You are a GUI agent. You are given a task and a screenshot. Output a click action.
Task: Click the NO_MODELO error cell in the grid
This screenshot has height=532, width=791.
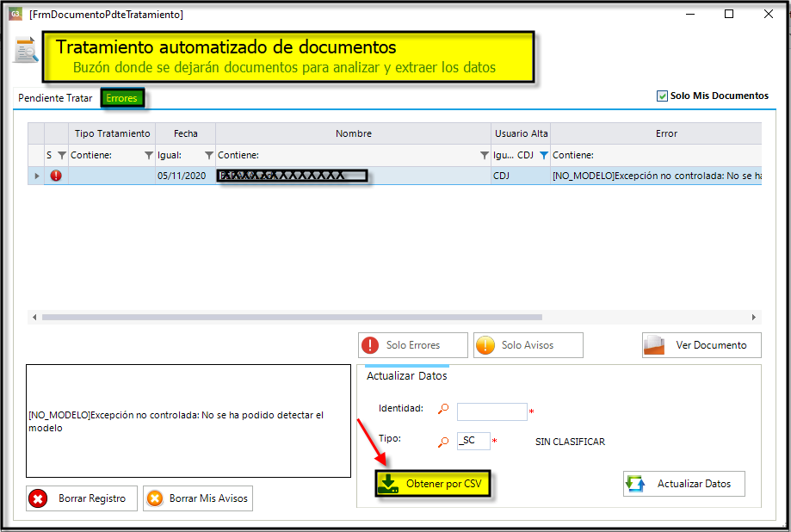point(657,176)
